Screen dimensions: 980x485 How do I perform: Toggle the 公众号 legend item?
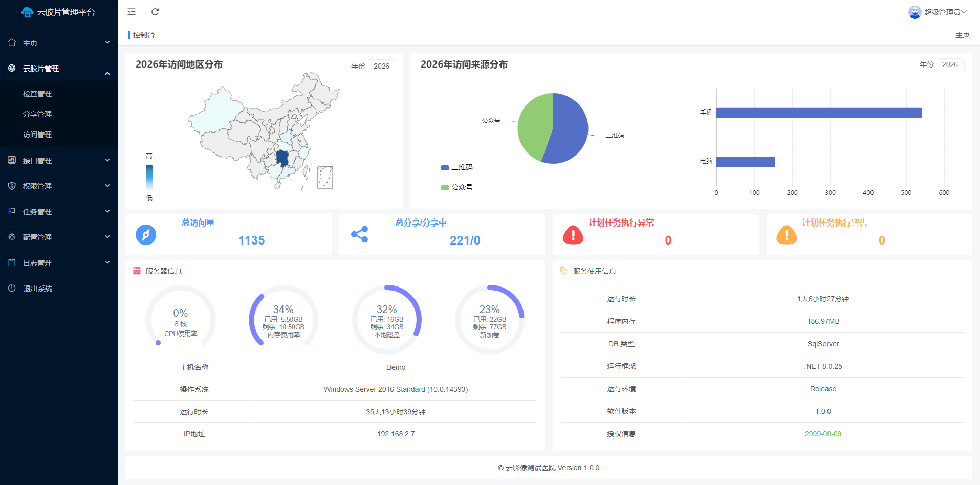(457, 187)
